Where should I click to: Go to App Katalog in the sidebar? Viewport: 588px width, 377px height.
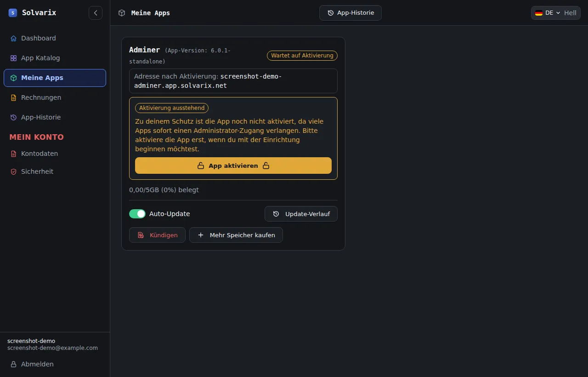click(55, 58)
